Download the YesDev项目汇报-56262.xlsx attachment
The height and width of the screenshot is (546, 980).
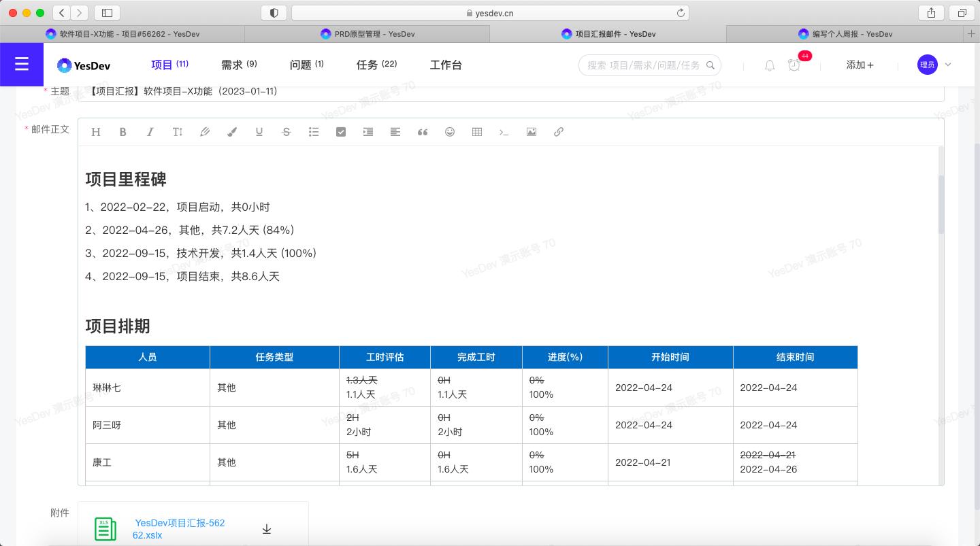pyautogui.click(x=267, y=528)
